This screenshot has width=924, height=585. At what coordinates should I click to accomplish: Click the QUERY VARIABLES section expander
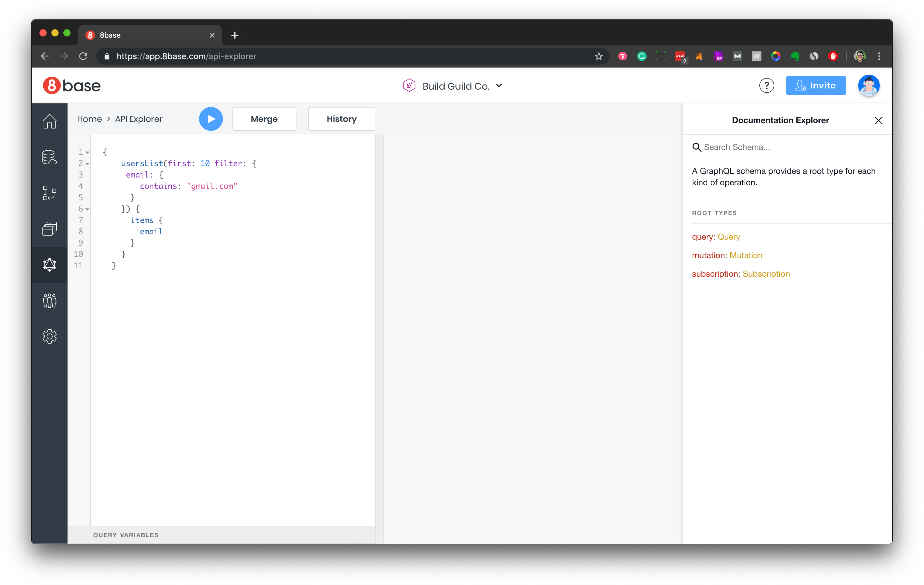(125, 535)
